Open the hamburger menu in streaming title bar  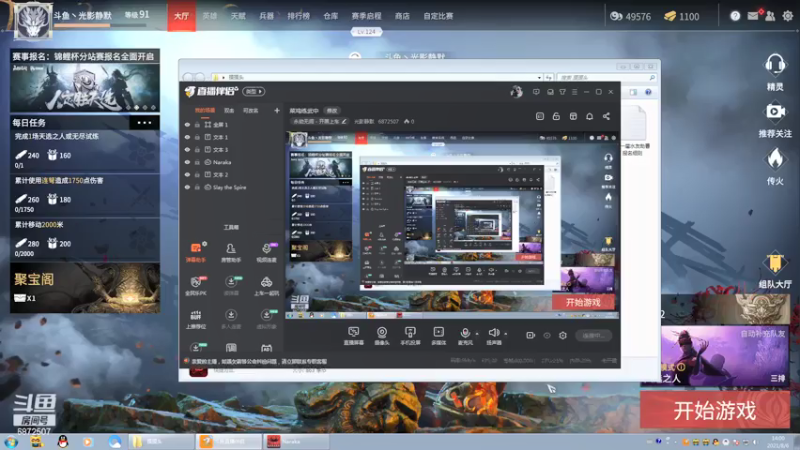[x=574, y=92]
